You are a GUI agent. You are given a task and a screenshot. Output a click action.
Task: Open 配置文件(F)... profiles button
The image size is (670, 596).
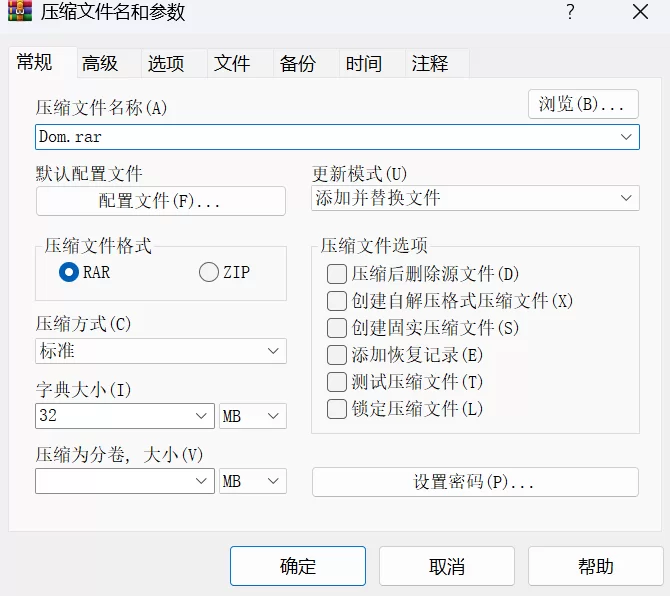pos(161,201)
